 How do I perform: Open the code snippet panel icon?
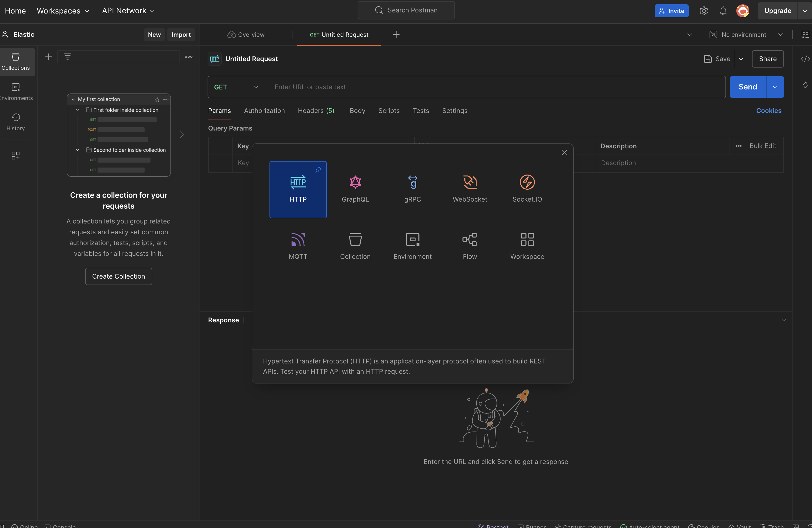[x=805, y=59]
